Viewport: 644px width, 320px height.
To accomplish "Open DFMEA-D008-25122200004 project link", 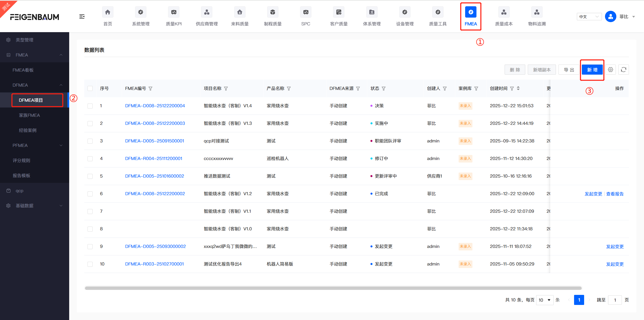I will pos(155,106).
